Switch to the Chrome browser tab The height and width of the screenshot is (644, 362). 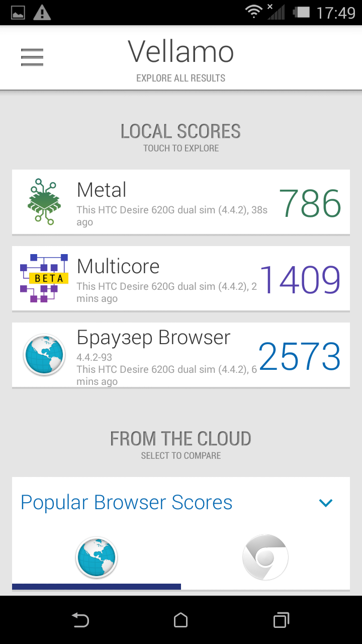click(x=265, y=557)
